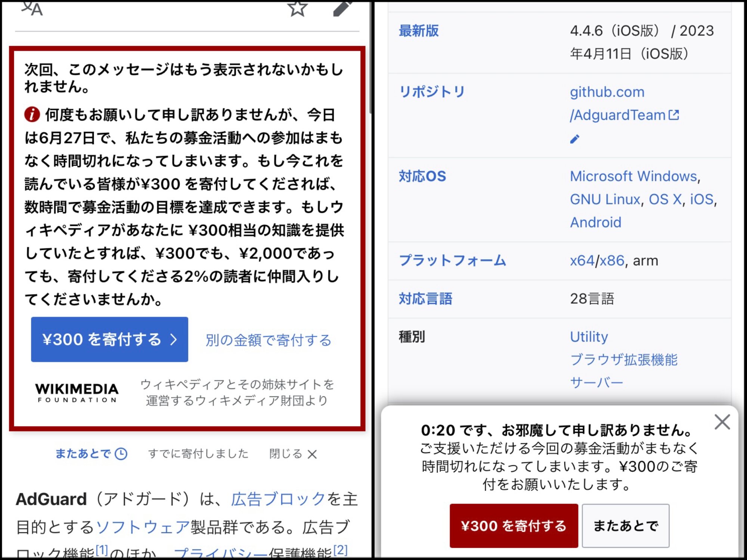The image size is (747, 560).
Task: Open ソフトウェア article link
Action: (x=143, y=527)
